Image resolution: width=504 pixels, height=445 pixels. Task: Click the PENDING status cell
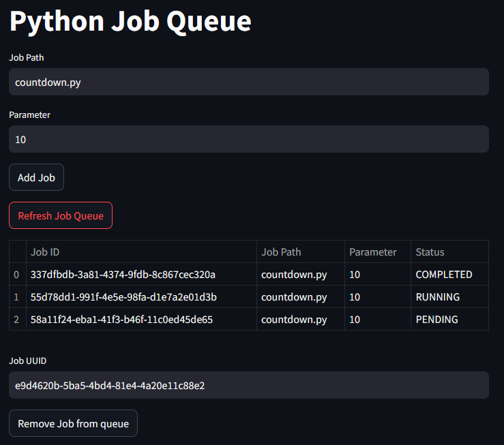[x=437, y=319]
